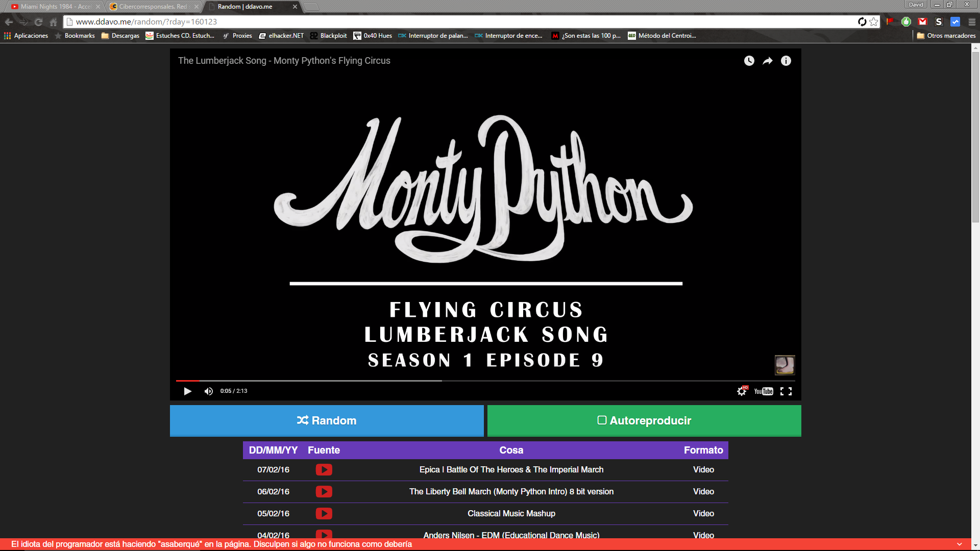Enter fullscreen video mode
This screenshot has width=980, height=551.
786,391
